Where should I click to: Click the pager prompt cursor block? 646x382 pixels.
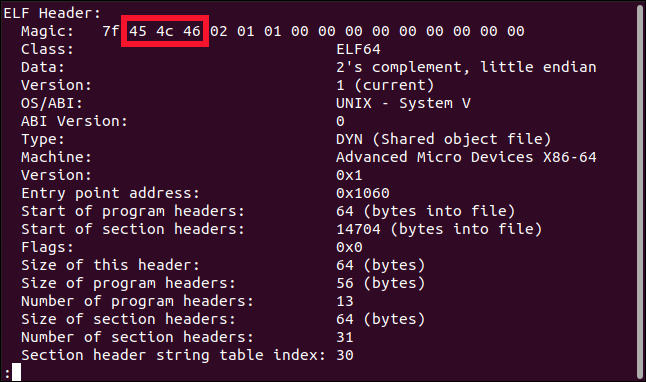point(16,372)
